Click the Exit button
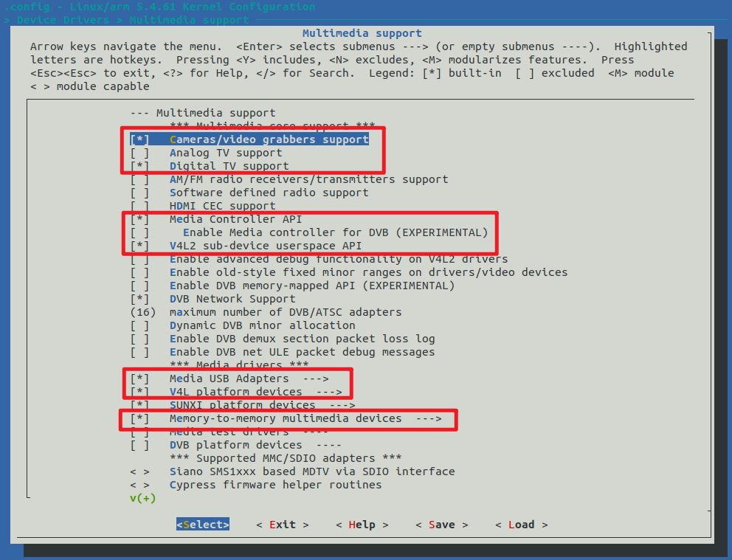The height and width of the screenshot is (560, 732). pyautogui.click(x=282, y=525)
